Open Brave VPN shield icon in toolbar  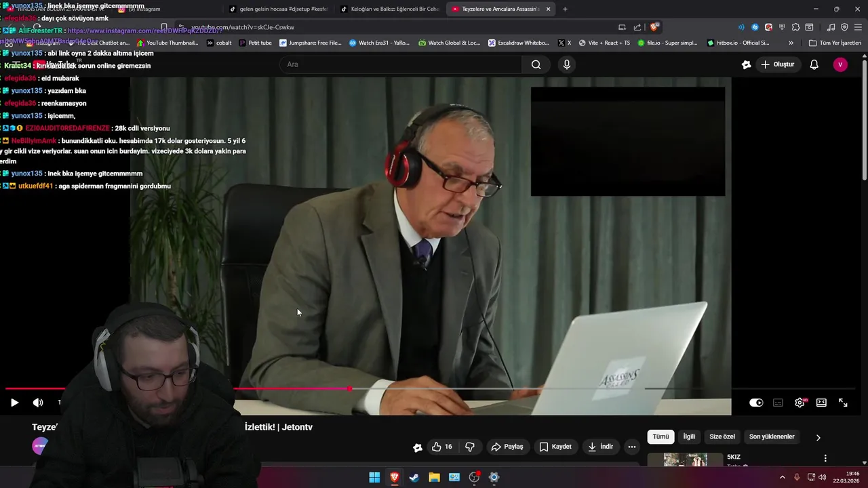point(844,27)
